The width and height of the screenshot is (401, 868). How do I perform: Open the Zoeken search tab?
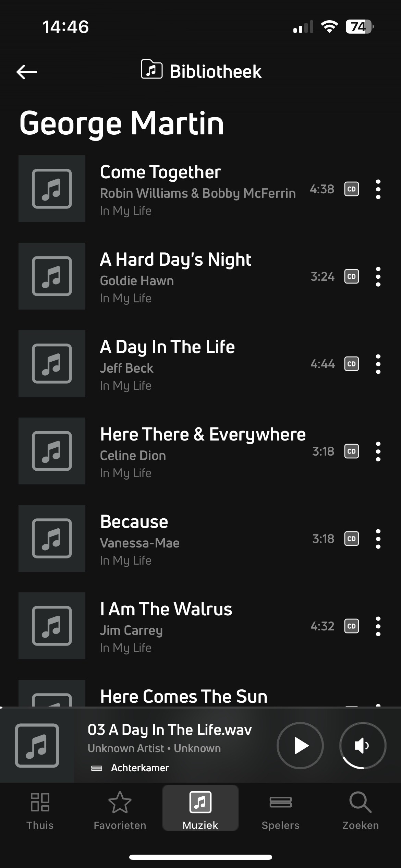coord(360,810)
